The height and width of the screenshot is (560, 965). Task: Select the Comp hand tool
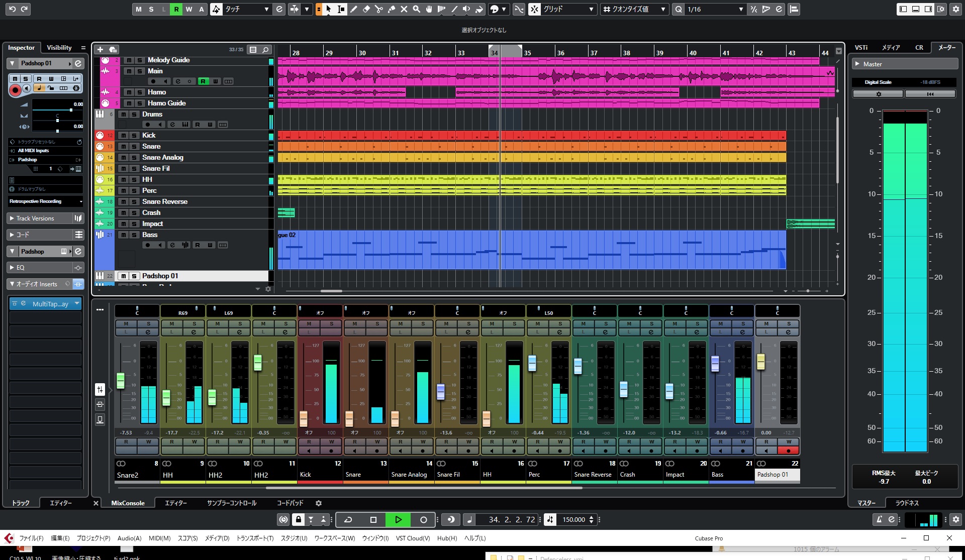tap(429, 9)
